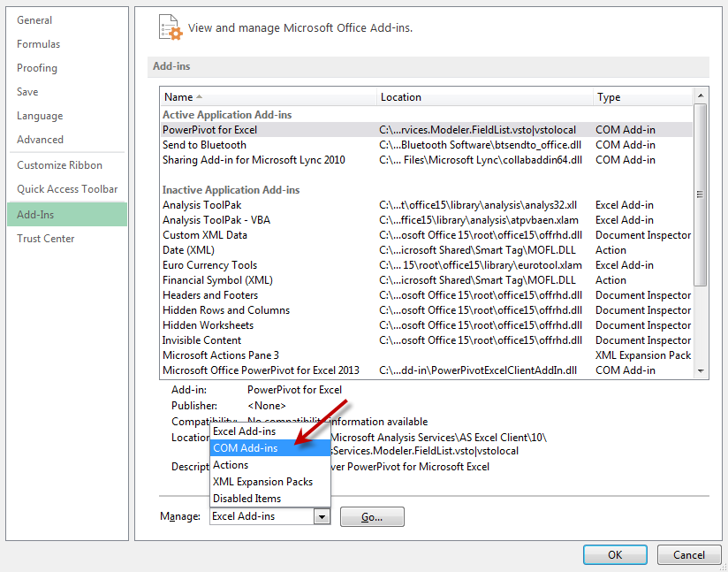Choose Disabled Items from the Manage list
Image resolution: width=728 pixels, height=572 pixels.
coord(269,498)
